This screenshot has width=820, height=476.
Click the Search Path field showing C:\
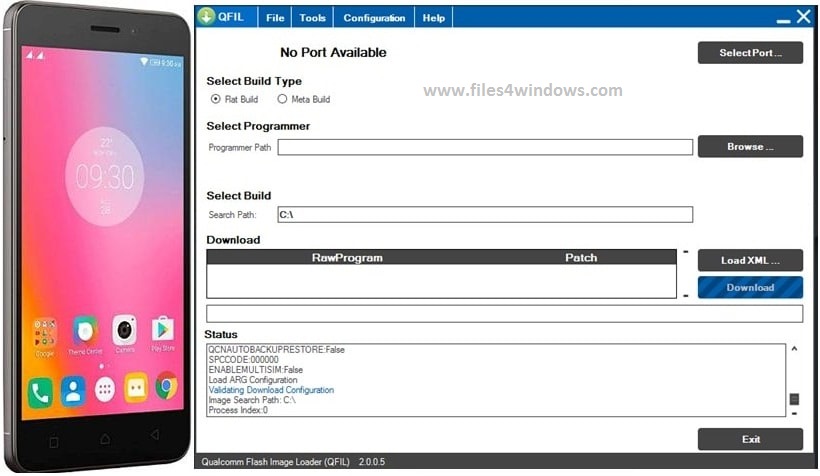pyautogui.click(x=485, y=214)
